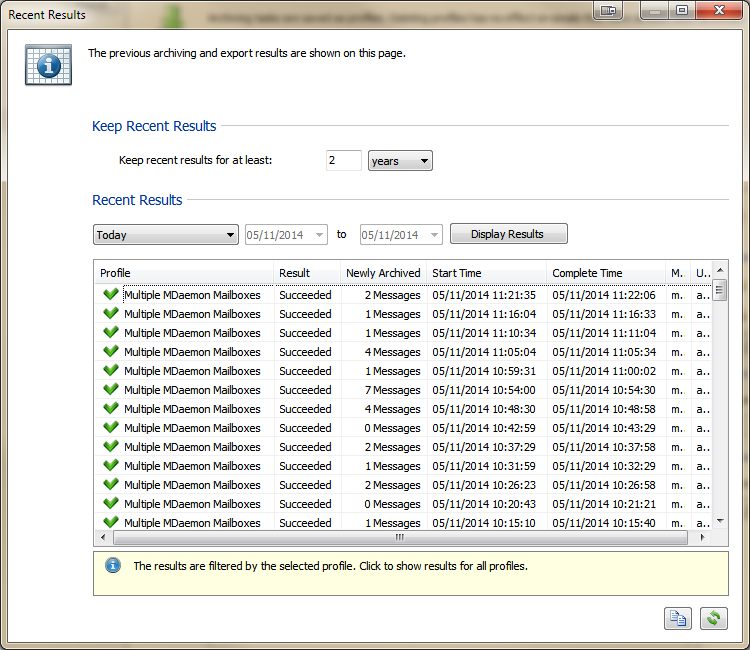The height and width of the screenshot is (650, 750).
Task: Click the copy results icon button
Action: tap(678, 618)
